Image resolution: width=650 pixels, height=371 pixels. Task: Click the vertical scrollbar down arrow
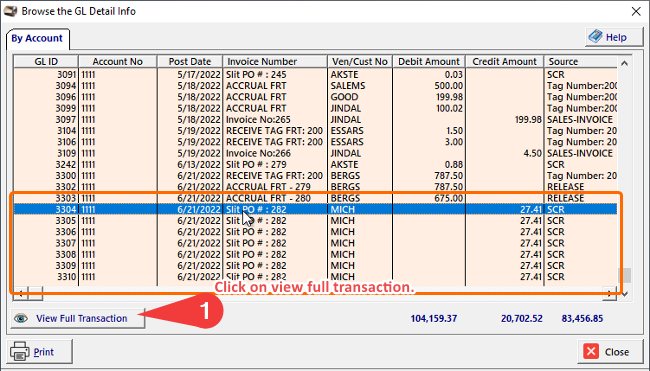pos(625,293)
